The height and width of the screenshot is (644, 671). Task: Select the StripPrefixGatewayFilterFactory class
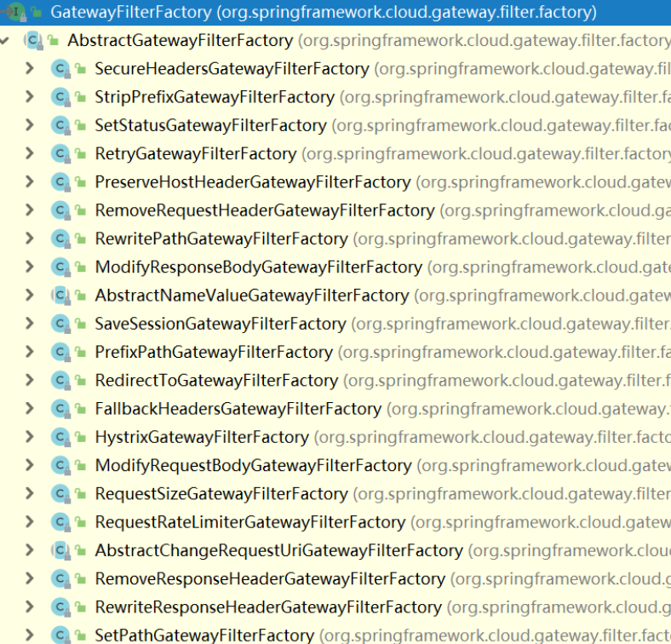click(x=215, y=97)
